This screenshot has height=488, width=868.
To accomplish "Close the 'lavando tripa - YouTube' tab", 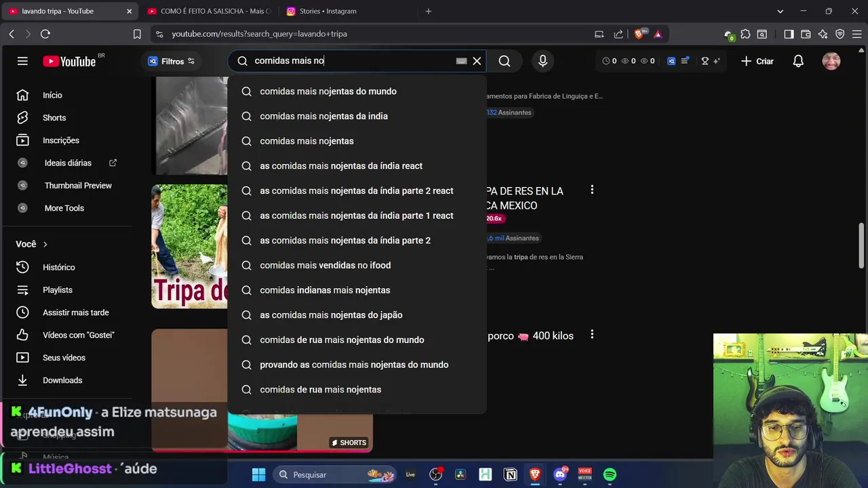I will coord(130,12).
